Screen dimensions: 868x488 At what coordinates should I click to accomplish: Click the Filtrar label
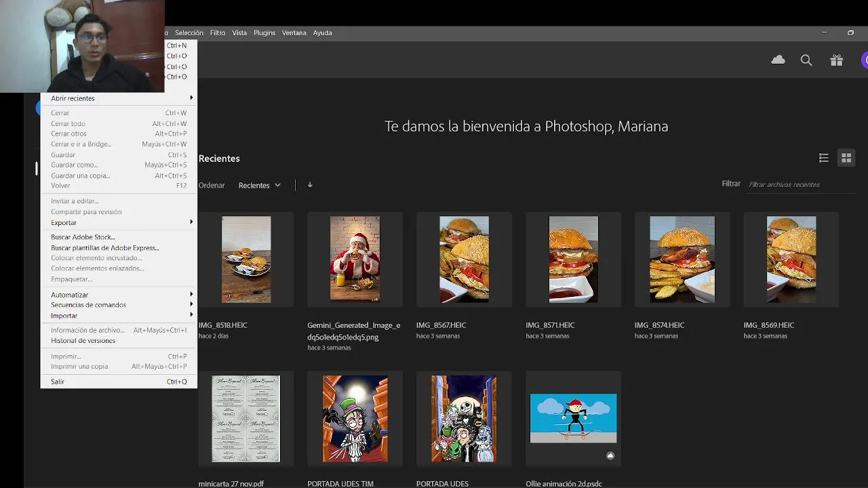point(731,184)
